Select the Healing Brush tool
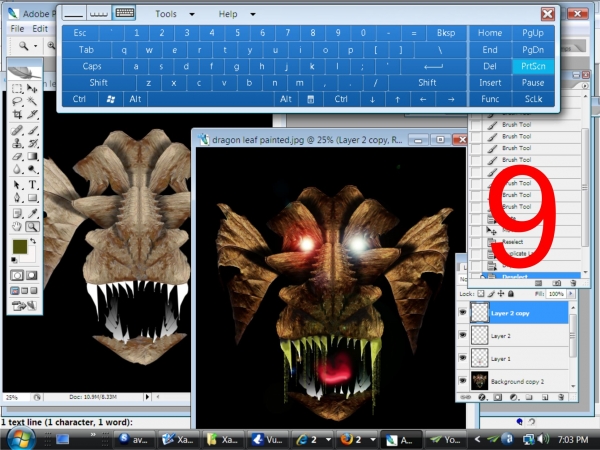The image size is (600, 450). coord(17,130)
